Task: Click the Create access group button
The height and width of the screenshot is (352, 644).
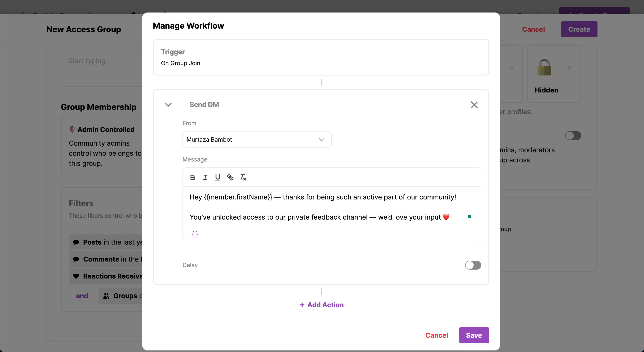Action: tap(579, 29)
